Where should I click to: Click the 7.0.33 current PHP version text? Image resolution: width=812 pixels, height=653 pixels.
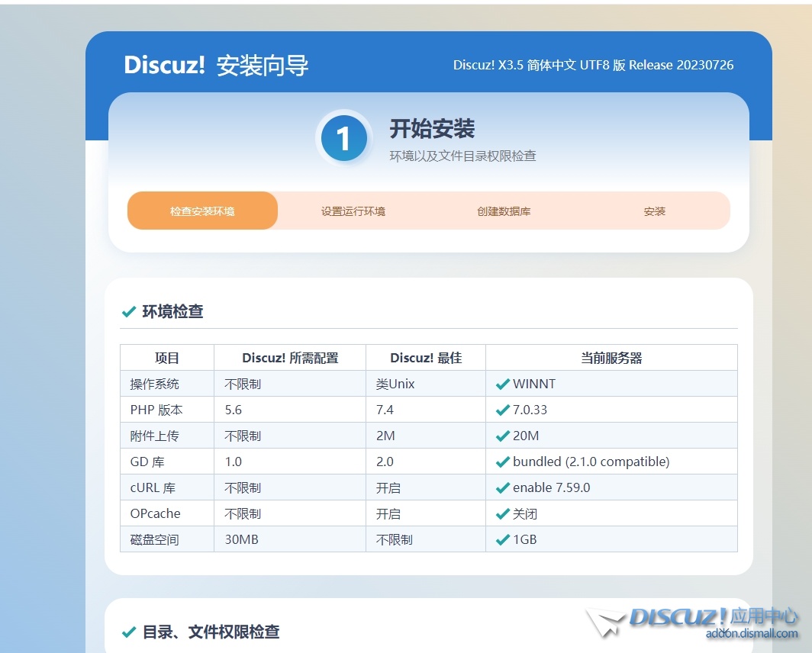pyautogui.click(x=530, y=410)
